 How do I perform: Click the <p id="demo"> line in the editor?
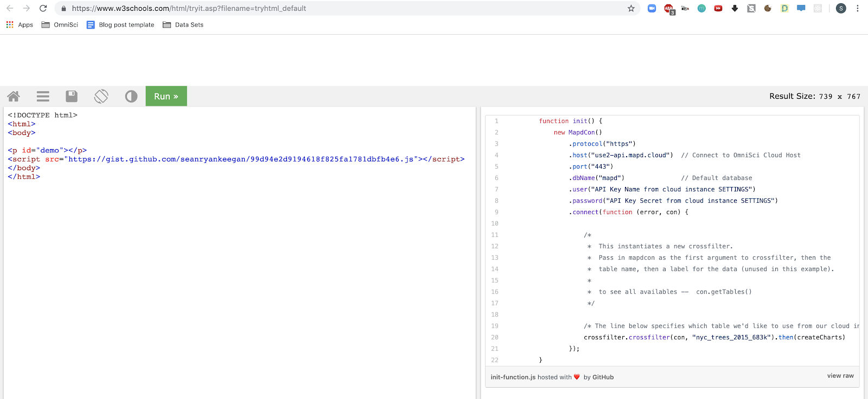point(47,150)
